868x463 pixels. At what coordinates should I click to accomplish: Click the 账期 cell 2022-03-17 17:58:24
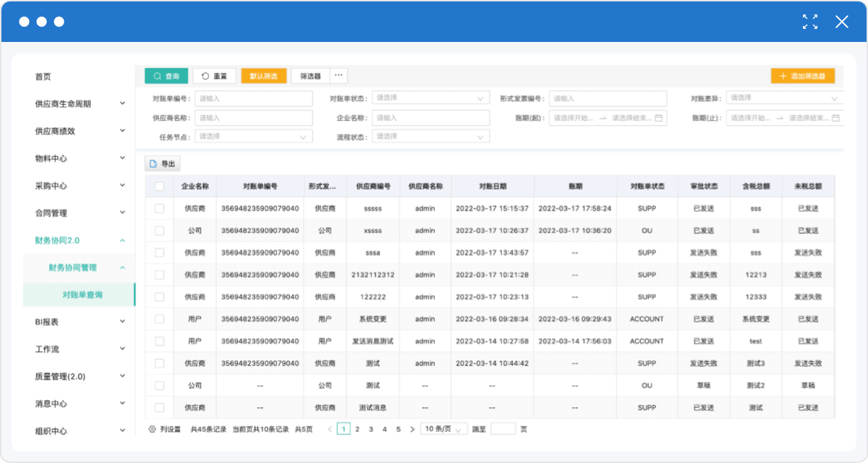pyautogui.click(x=575, y=208)
